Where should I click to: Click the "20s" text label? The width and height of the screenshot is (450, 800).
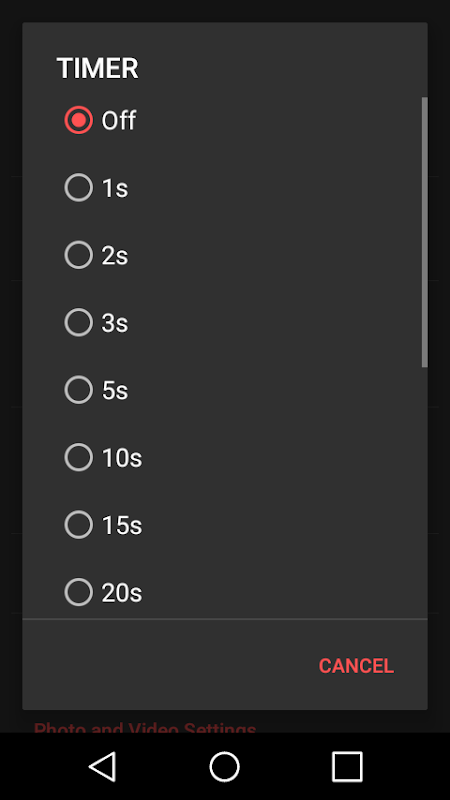point(122,592)
